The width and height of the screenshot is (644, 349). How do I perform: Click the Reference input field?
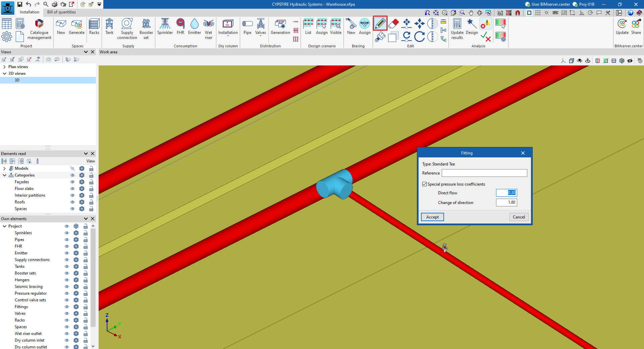(484, 173)
